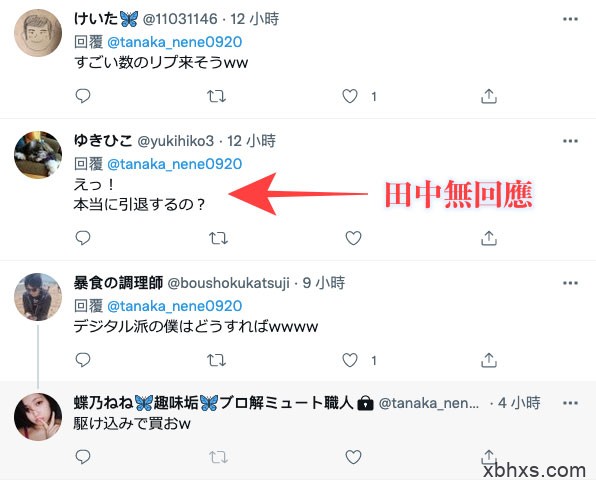Screen dimensions: 596x485
Task: Reply to けいた's tweet
Action: click(83, 96)
